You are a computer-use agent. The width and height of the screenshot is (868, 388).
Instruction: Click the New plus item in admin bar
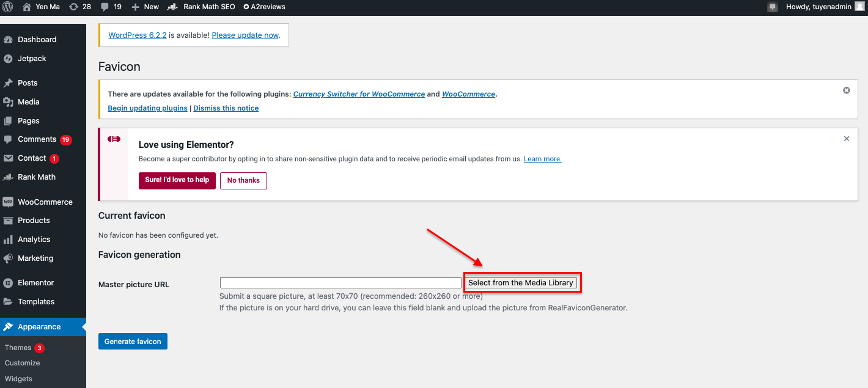point(145,7)
